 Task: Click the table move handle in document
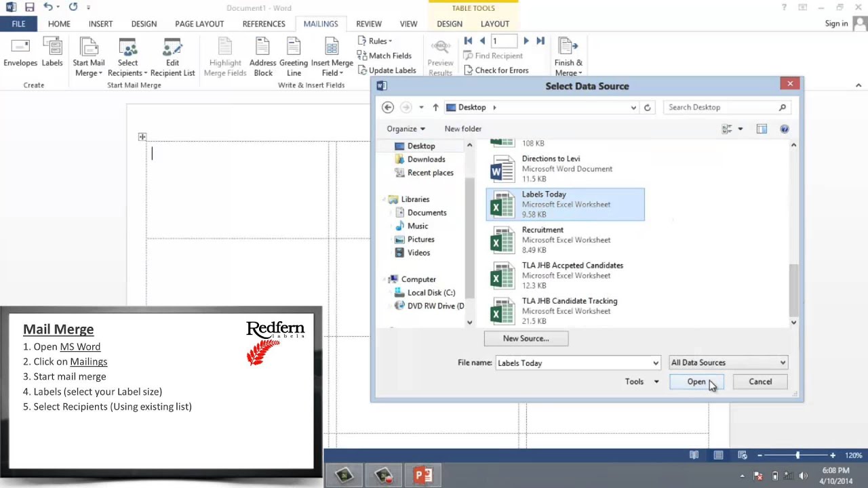coord(142,137)
